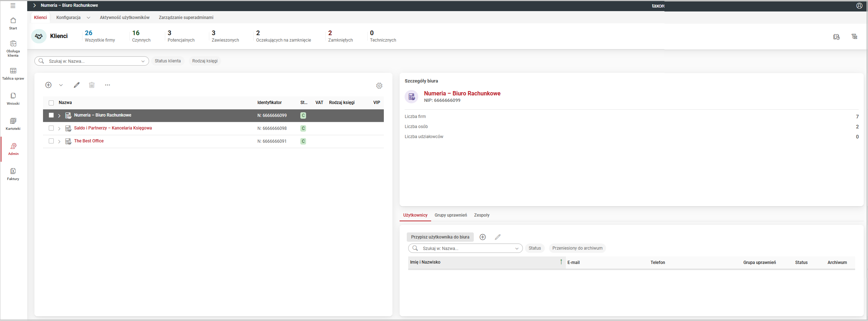Select the Saldo i Partnerzy row checkbox
The image size is (868, 321).
click(x=51, y=128)
